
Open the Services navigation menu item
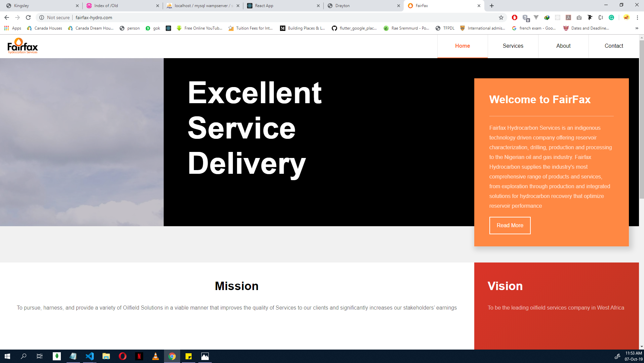point(513,46)
